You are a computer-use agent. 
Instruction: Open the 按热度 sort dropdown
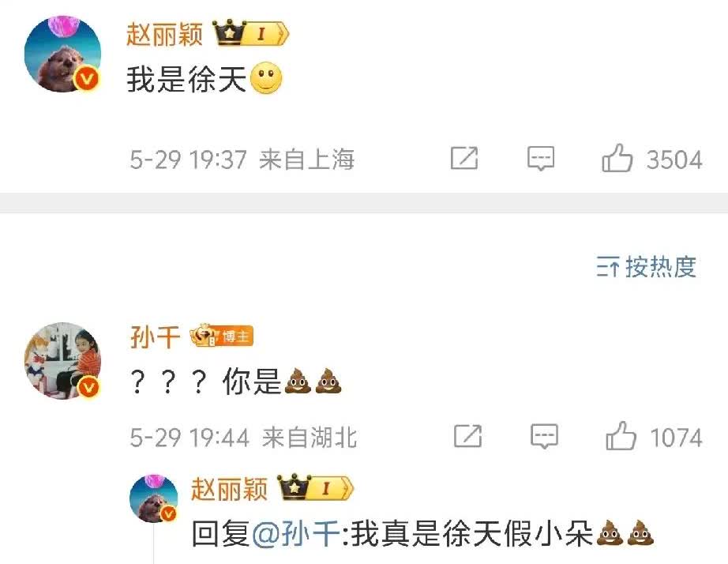pos(647,267)
